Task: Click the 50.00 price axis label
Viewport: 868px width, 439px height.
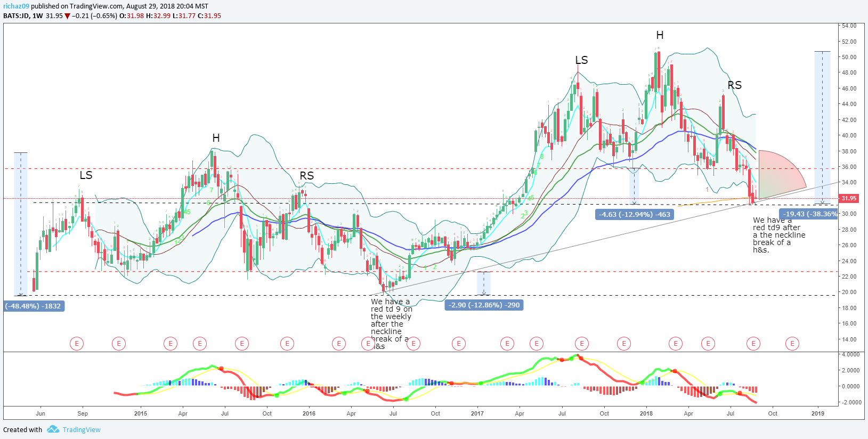Action: pos(849,57)
